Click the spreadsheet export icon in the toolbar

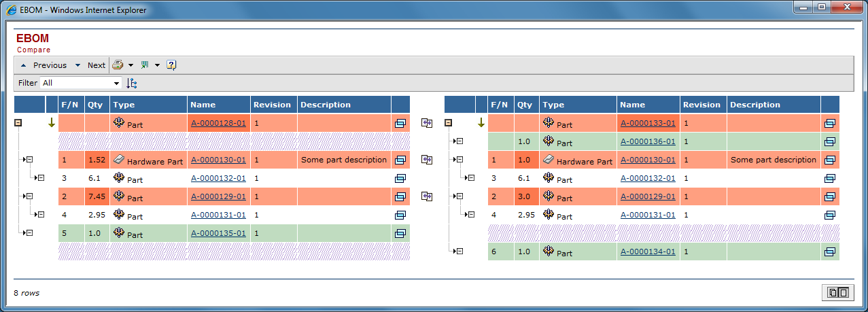click(145, 65)
